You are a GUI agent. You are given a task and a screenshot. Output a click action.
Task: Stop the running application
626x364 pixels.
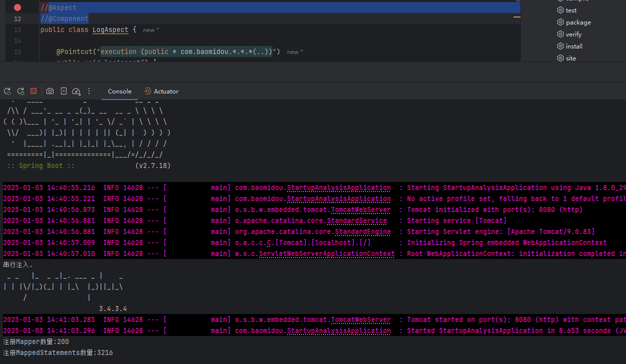point(33,91)
